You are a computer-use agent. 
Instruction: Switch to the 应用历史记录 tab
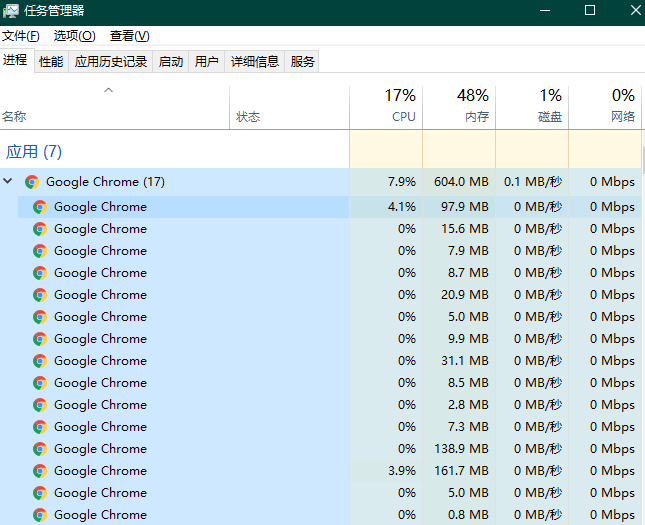[111, 62]
